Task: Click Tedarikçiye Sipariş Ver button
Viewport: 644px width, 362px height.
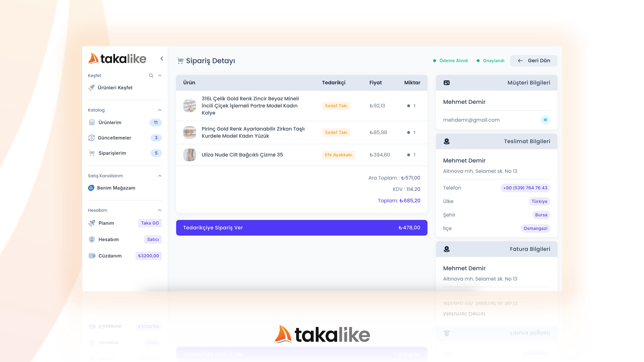Action: 302,228
